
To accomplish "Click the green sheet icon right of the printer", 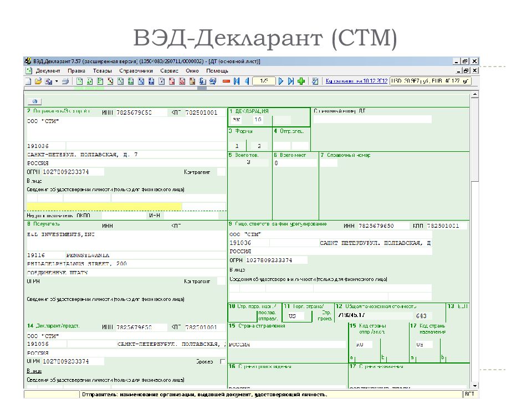I will [80, 81].
